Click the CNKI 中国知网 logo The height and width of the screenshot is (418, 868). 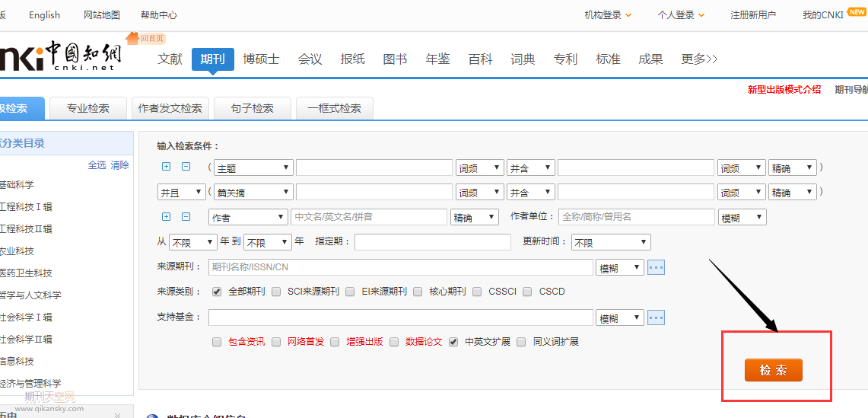click(x=61, y=56)
